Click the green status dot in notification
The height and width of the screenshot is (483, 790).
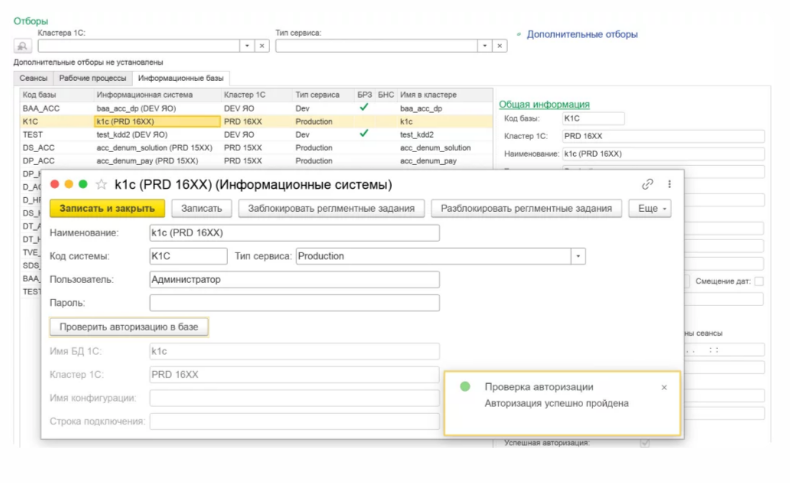[465, 387]
